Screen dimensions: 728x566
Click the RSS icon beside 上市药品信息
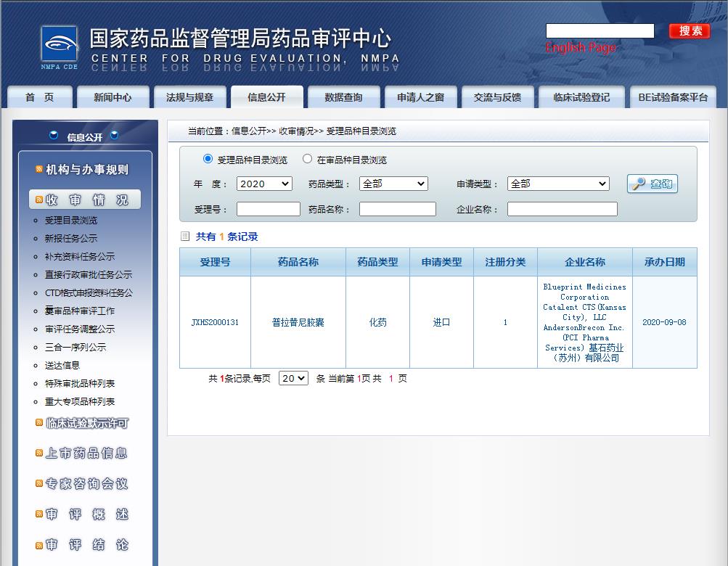39,454
